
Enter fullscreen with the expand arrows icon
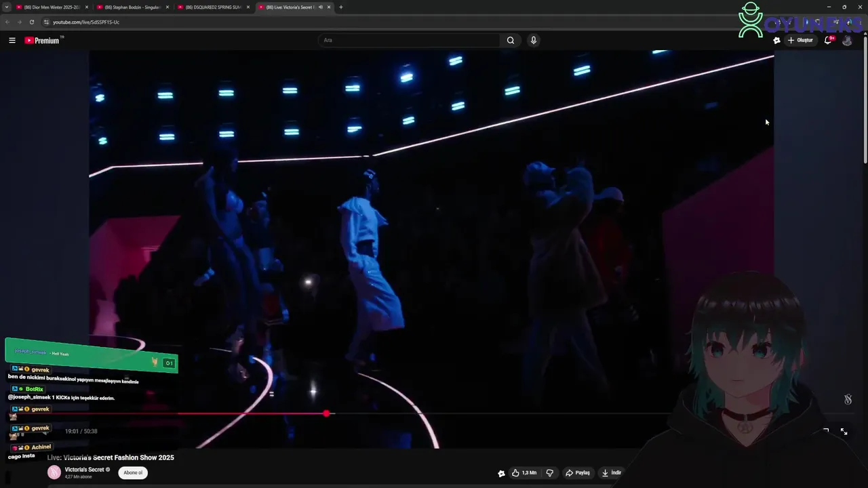(844, 431)
